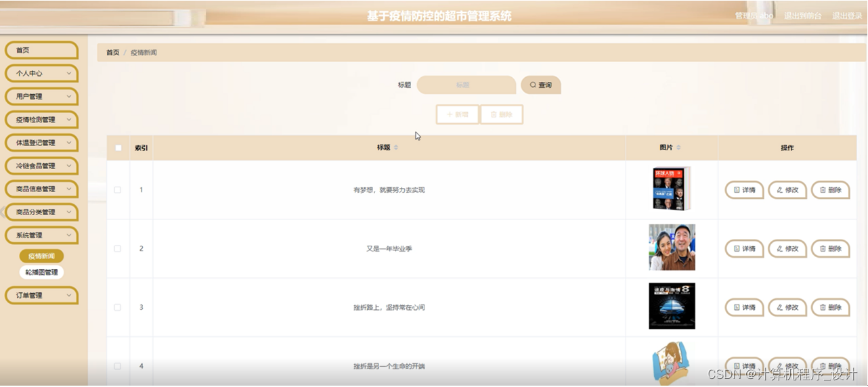Click the trash icon on toolbar 删除 button
The image size is (868, 387).
[x=494, y=115]
